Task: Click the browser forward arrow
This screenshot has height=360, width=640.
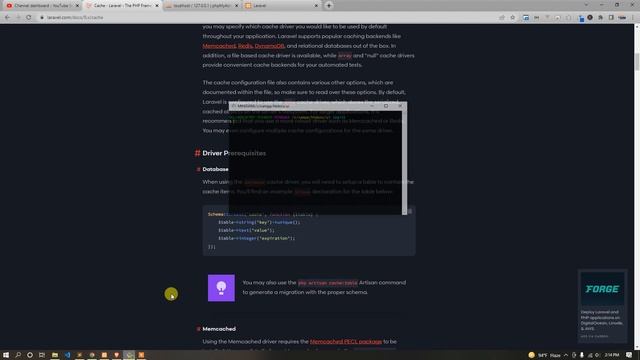Action: (x=18, y=18)
